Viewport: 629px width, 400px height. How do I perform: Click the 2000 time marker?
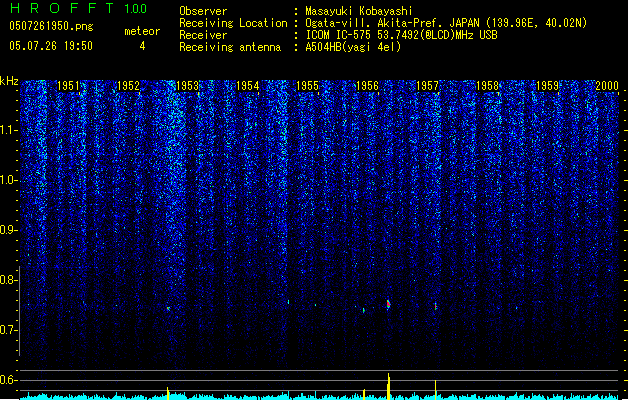point(607,86)
